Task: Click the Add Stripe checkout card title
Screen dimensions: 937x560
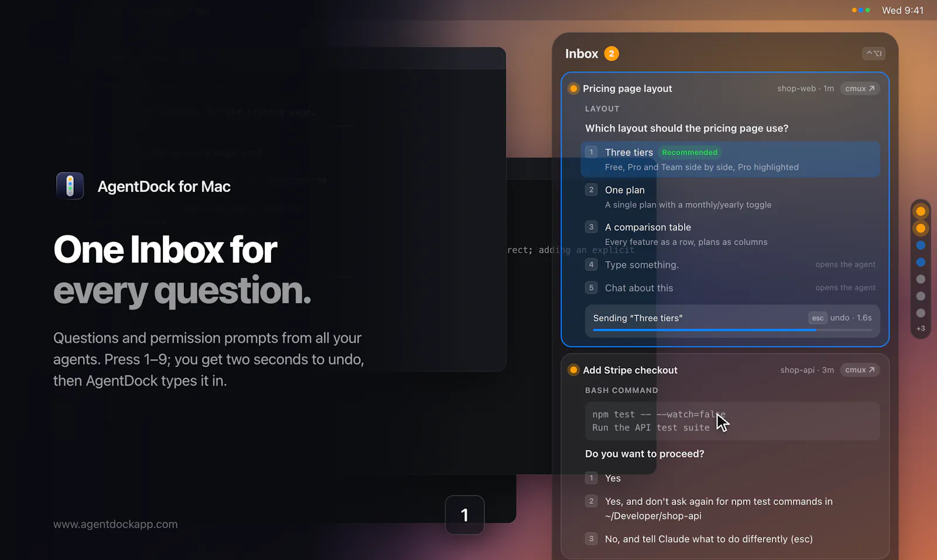Action: point(630,370)
